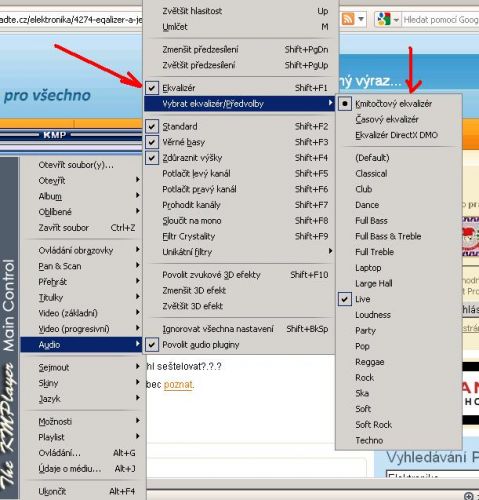Expand Ovládání obrazovky submenu
Image resolution: width=479 pixels, height=500 pixels.
tap(81, 250)
